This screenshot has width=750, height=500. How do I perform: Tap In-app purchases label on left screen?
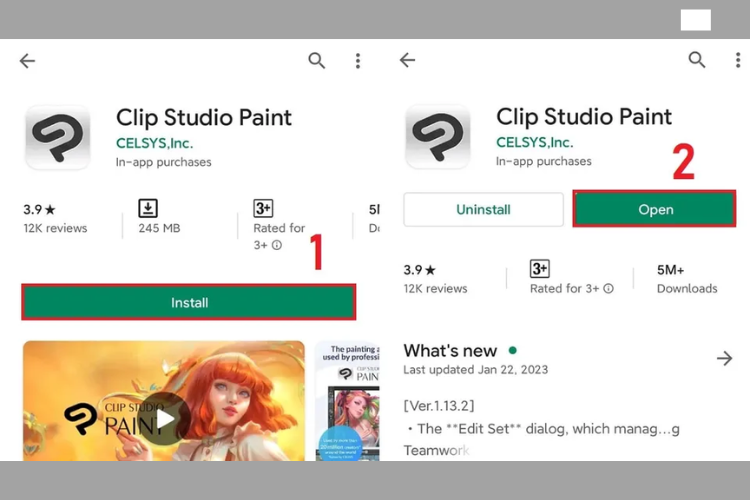(x=164, y=162)
